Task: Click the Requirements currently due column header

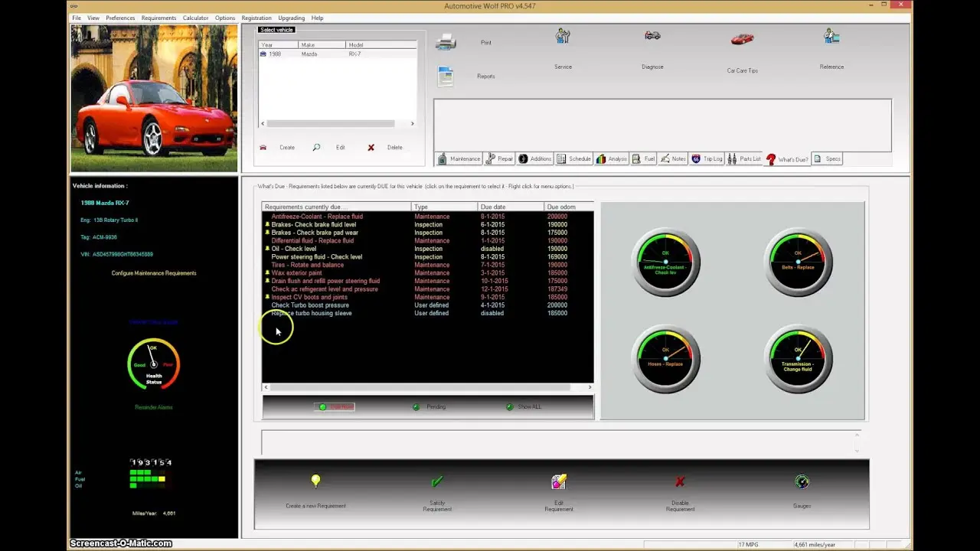Action: click(x=336, y=207)
